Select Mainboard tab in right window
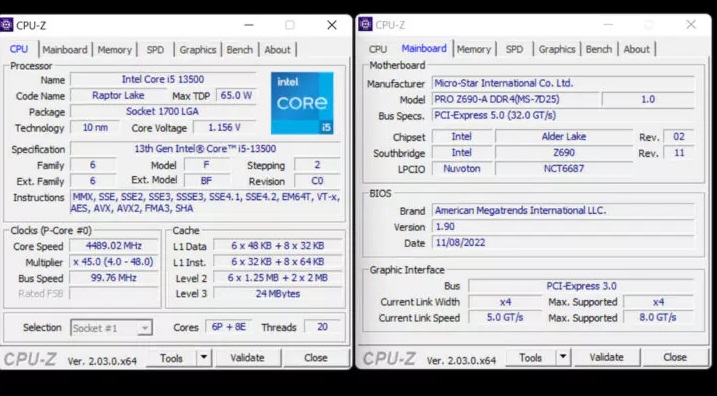 tap(424, 48)
